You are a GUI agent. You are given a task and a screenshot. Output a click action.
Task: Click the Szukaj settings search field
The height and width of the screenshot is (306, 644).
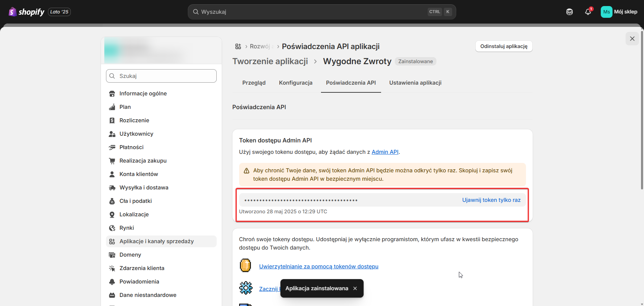161,76
